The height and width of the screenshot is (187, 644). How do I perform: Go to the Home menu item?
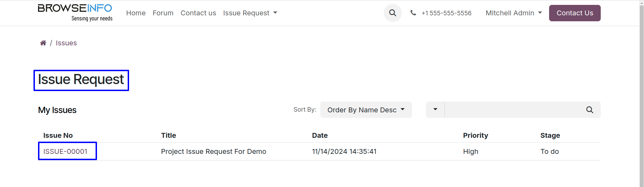(x=136, y=13)
